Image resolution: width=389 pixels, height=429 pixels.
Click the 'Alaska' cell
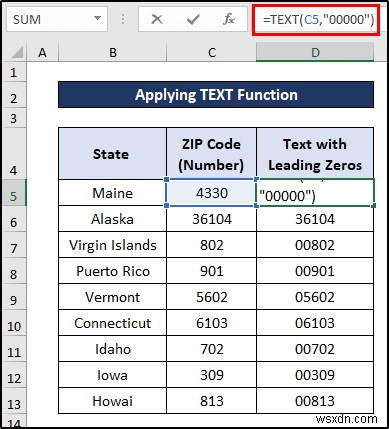click(113, 219)
